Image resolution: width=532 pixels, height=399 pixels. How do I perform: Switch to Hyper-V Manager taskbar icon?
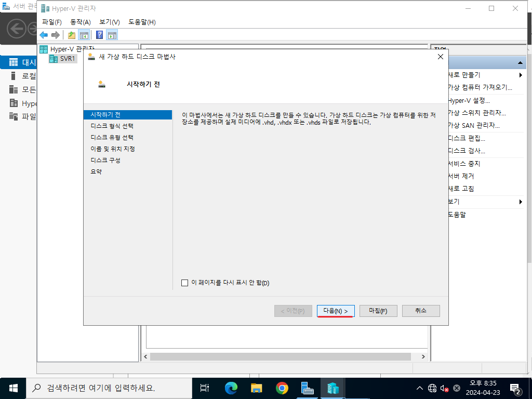pyautogui.click(x=333, y=388)
